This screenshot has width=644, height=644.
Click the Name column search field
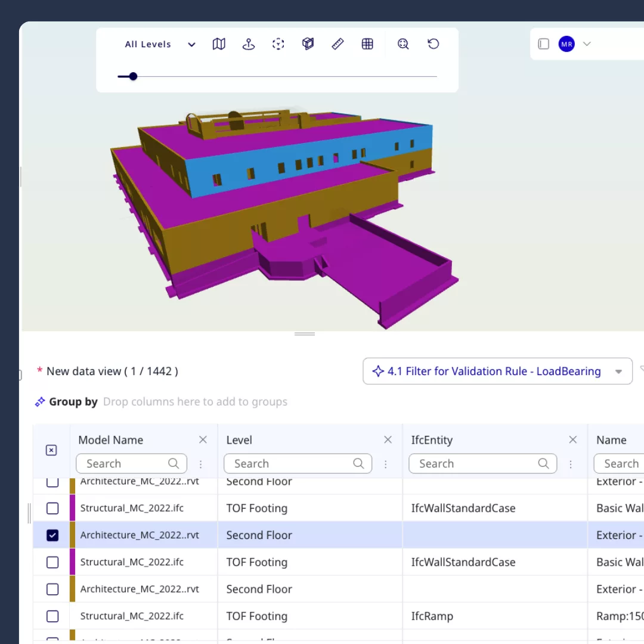(619, 464)
